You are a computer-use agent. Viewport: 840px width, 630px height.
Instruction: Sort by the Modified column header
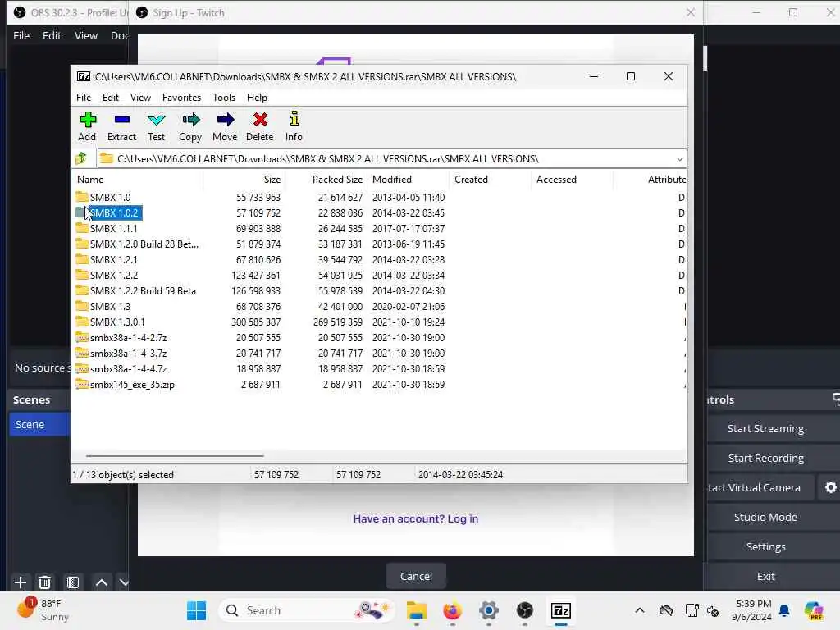click(x=409, y=180)
